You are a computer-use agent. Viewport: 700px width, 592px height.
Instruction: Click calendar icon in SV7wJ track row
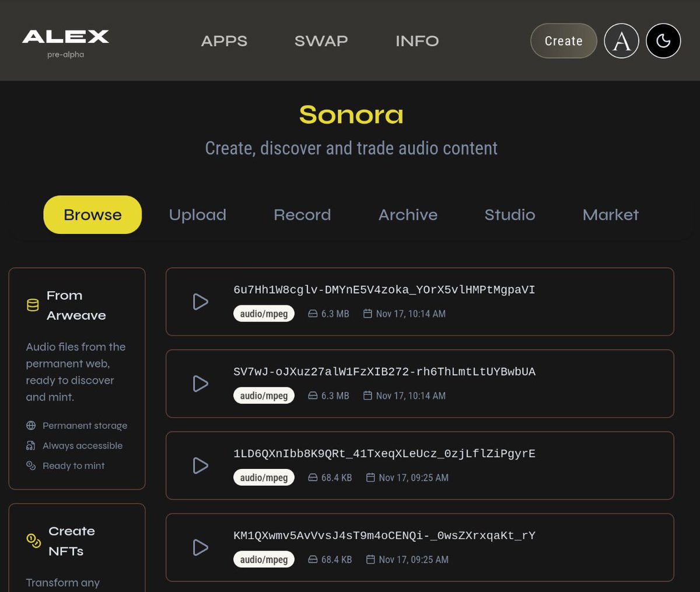(367, 395)
